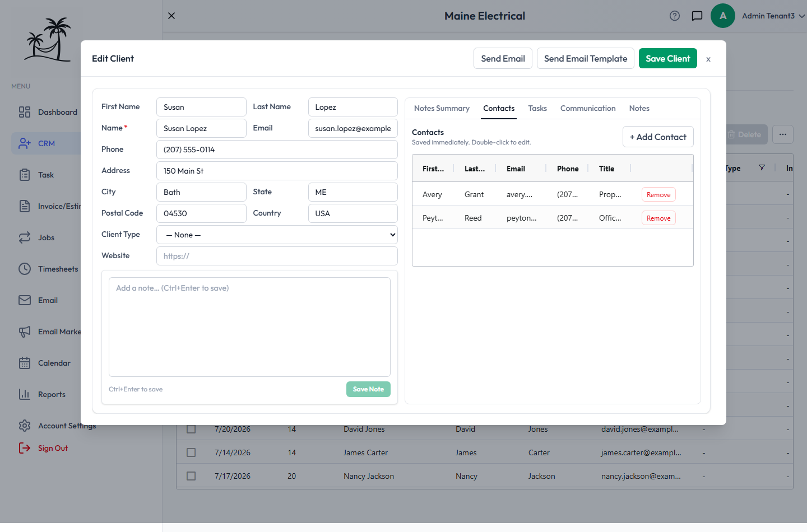This screenshot has width=807, height=532.
Task: Tick the checkbox for Nancy Jackson row
Action: 191,476
